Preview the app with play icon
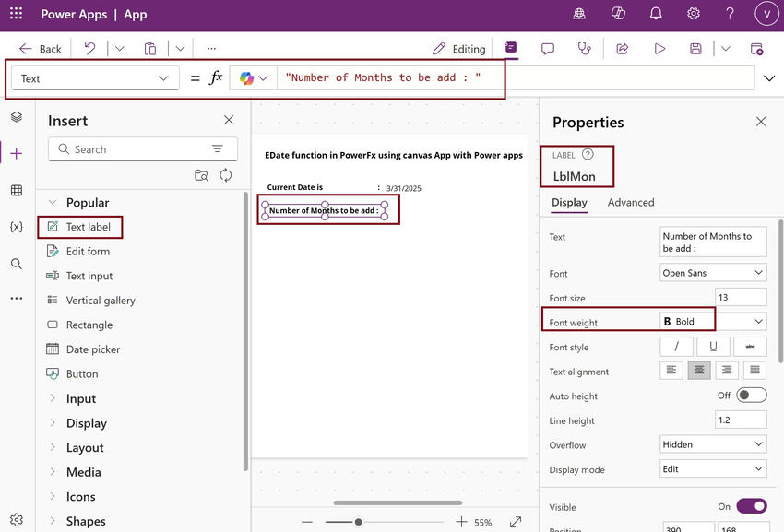The image size is (784, 532). point(659,49)
